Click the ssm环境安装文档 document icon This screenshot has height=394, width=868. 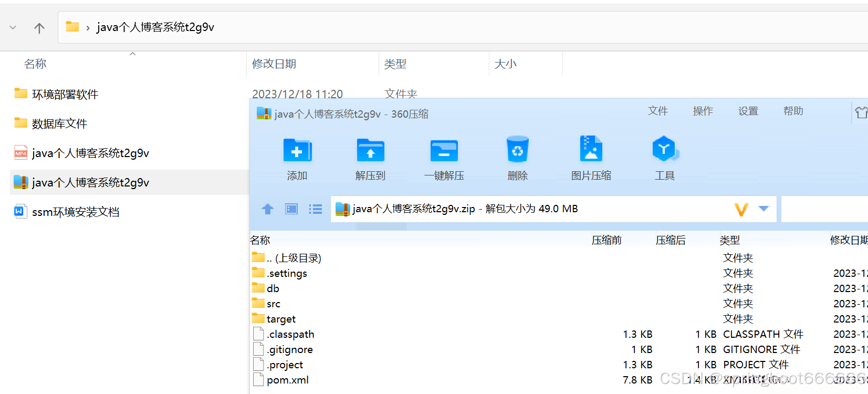click(x=20, y=211)
